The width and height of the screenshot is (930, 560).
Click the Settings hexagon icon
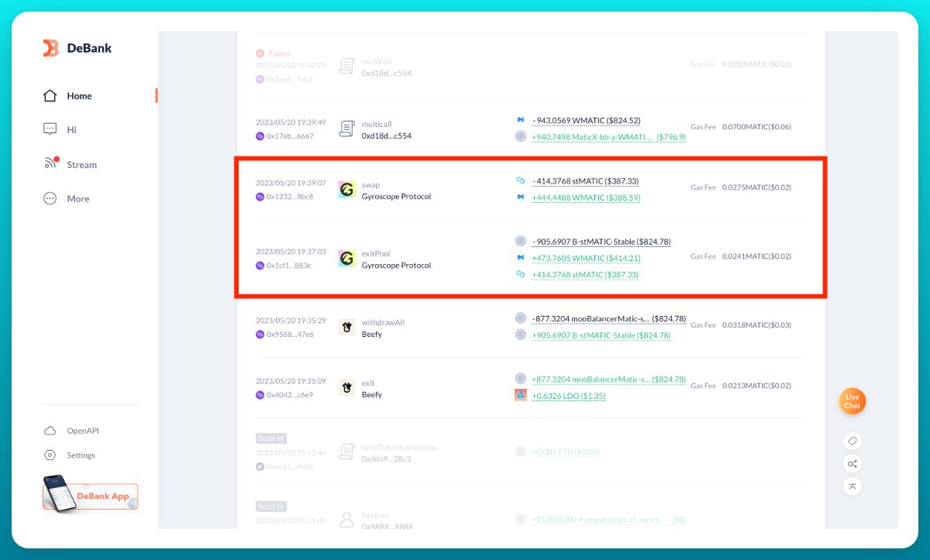(x=50, y=455)
